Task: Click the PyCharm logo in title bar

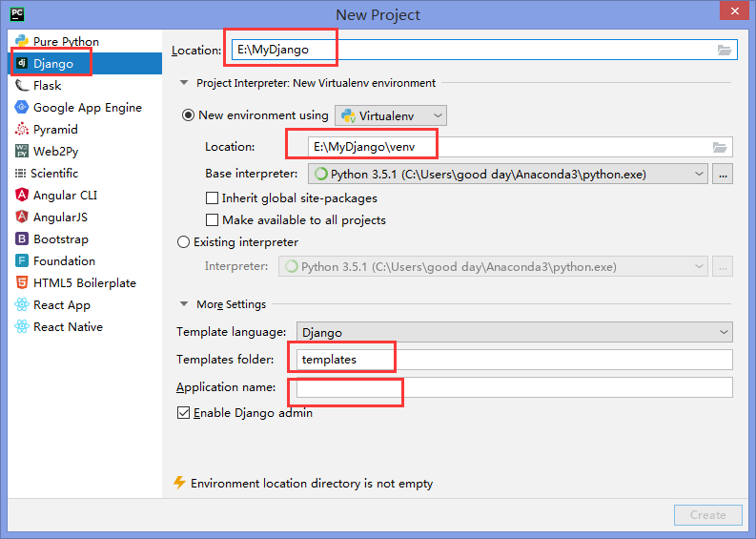Action: point(17,14)
